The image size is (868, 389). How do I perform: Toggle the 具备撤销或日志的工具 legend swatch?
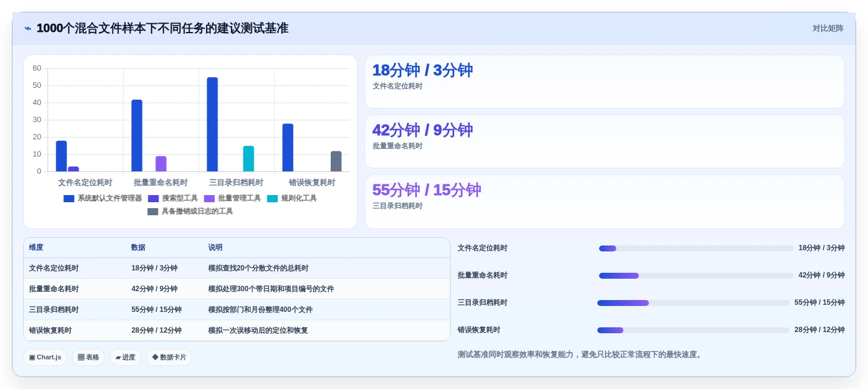[x=153, y=212]
